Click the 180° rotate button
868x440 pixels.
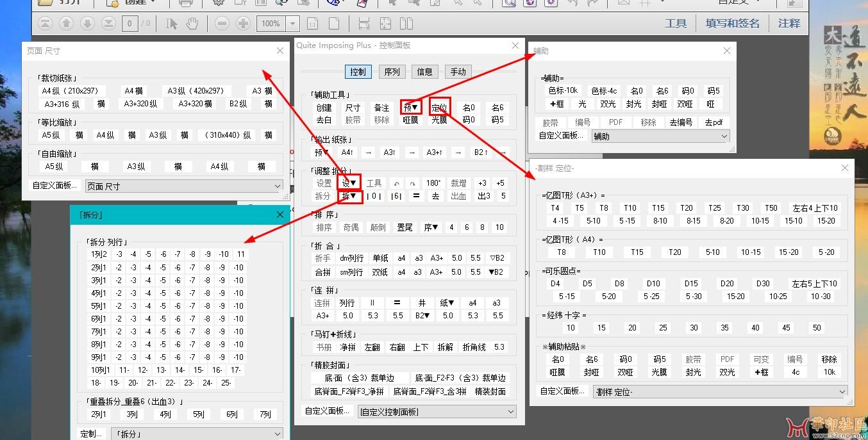434,183
